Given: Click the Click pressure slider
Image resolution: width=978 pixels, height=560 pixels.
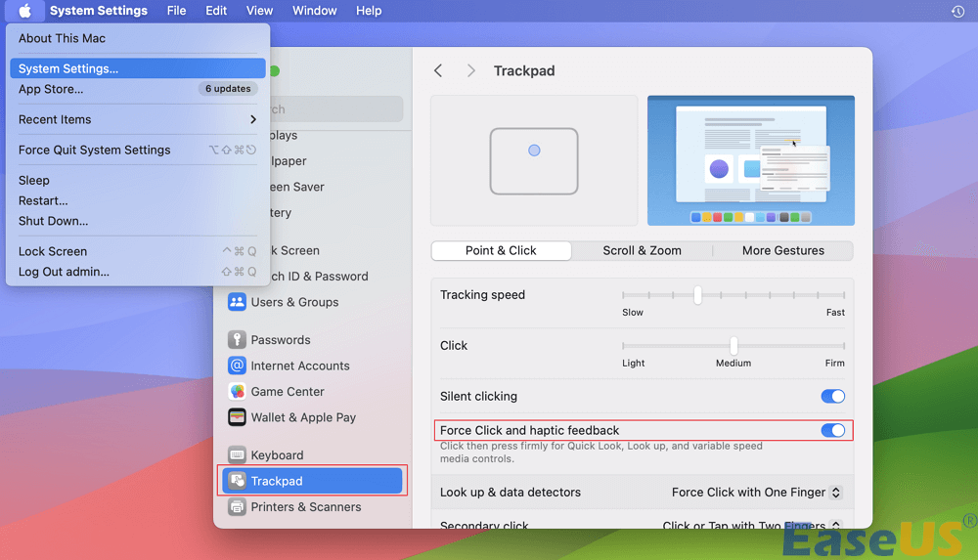Looking at the screenshot, I should tap(733, 345).
